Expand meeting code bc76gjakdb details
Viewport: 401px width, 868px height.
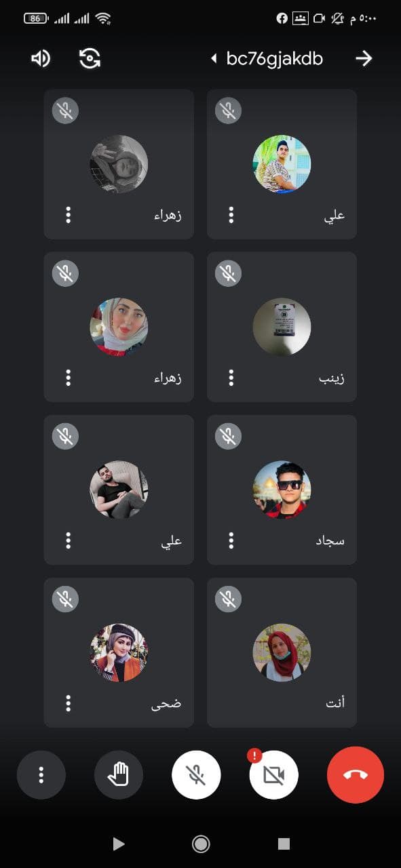pyautogui.click(x=267, y=58)
